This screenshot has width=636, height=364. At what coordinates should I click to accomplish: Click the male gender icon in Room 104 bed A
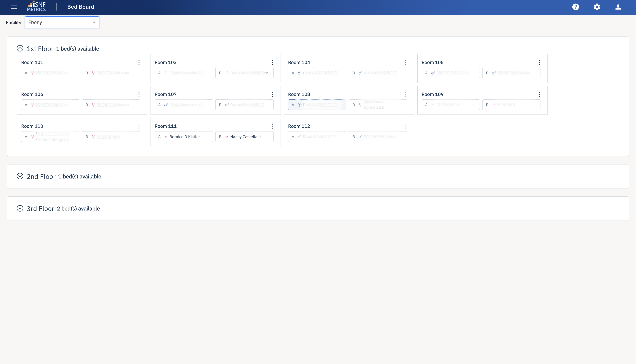(299, 73)
